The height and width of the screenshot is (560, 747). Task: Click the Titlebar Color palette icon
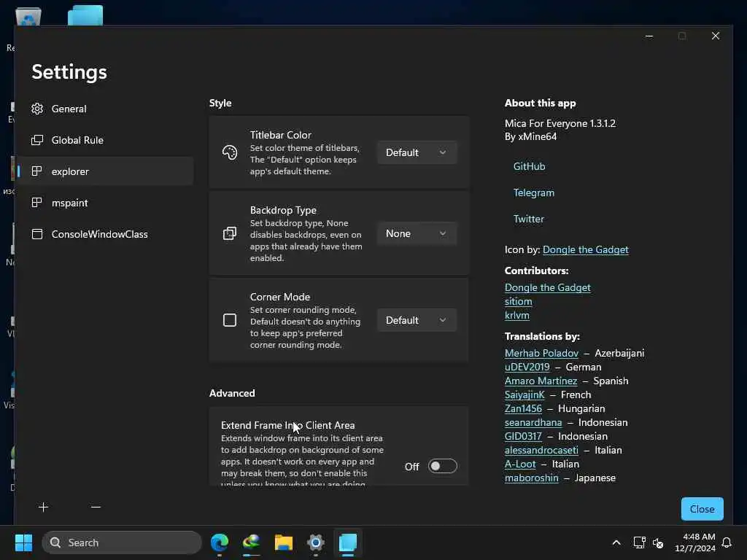(x=230, y=152)
